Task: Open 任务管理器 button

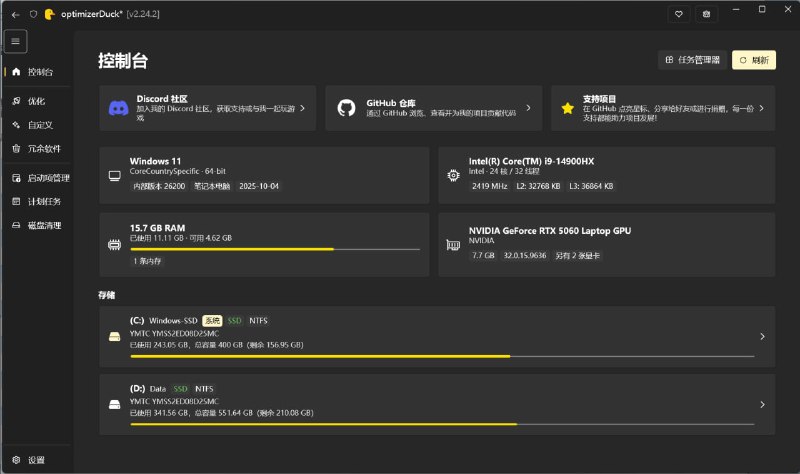Action: click(692, 60)
